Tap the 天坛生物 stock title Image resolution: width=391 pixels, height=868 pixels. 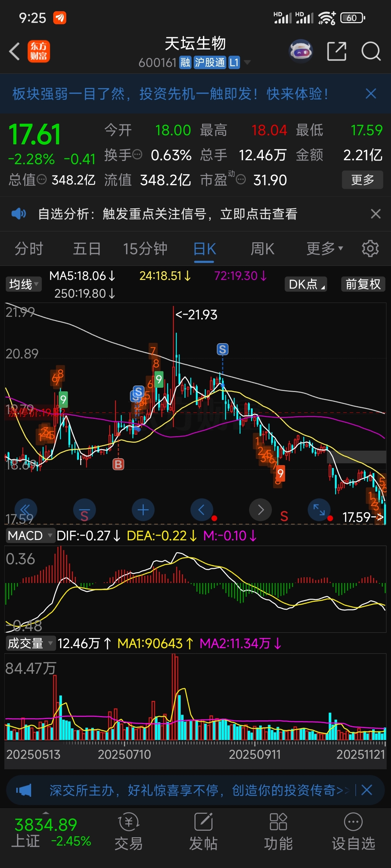[x=195, y=44]
